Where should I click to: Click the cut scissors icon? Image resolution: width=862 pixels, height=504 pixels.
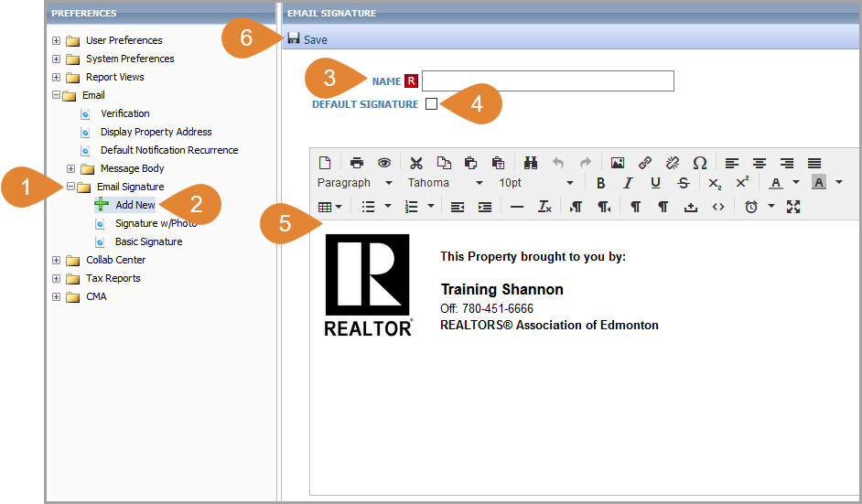pos(416,163)
